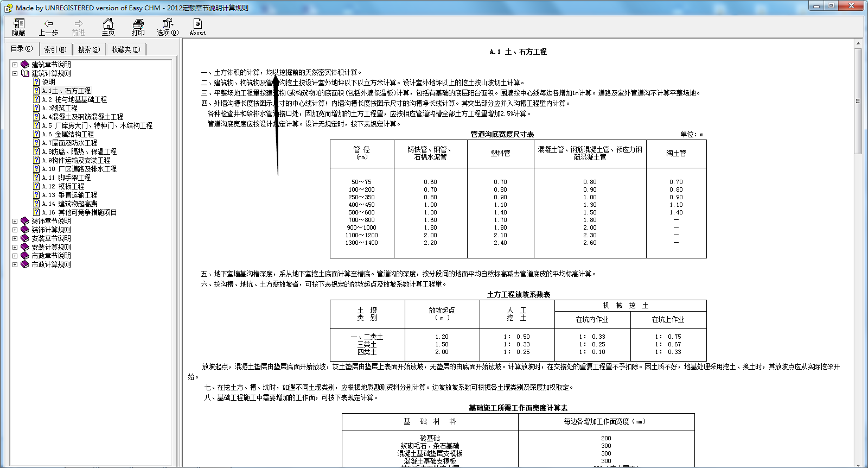Click the Easy CHM title bar icon
This screenshot has width=868, height=468.
9,8
